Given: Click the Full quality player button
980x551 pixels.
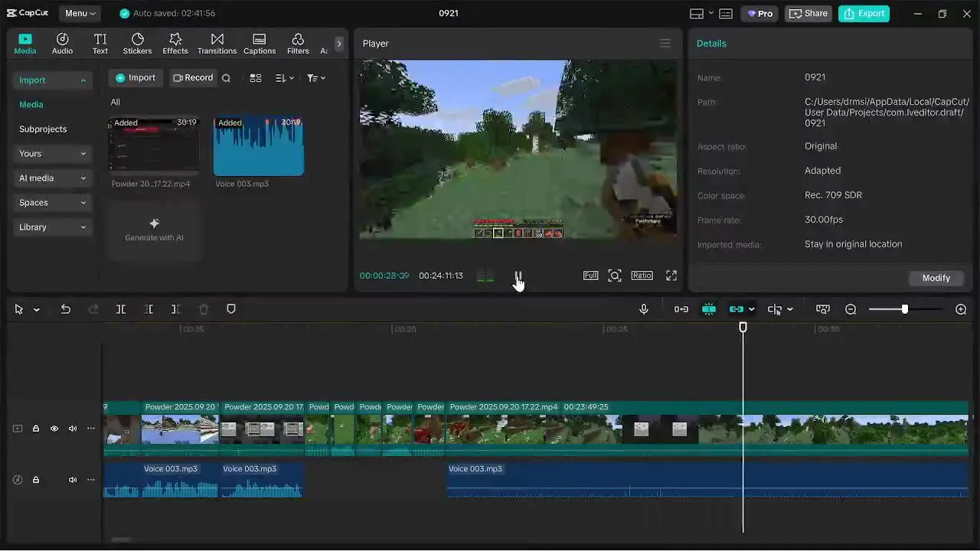Looking at the screenshot, I should (590, 275).
